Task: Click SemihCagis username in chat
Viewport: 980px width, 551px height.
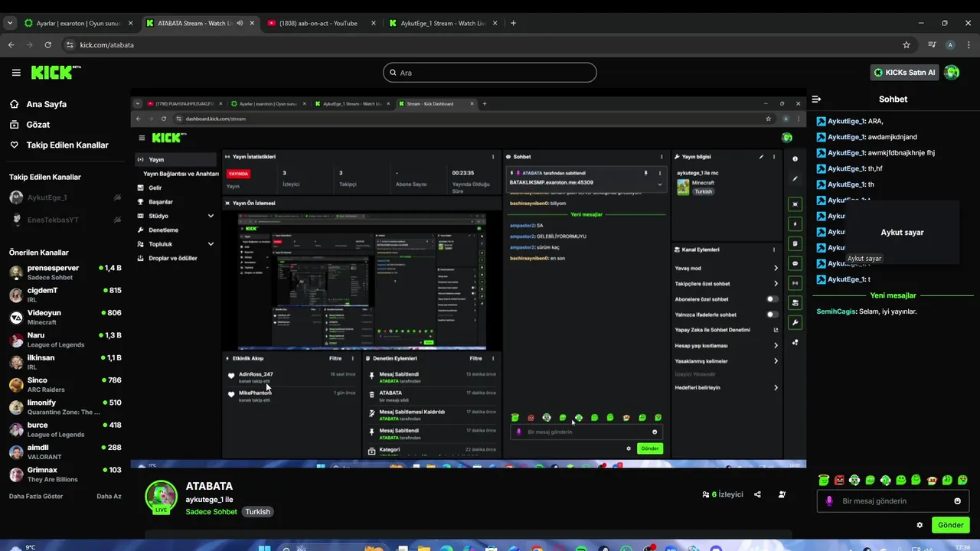Action: point(836,311)
